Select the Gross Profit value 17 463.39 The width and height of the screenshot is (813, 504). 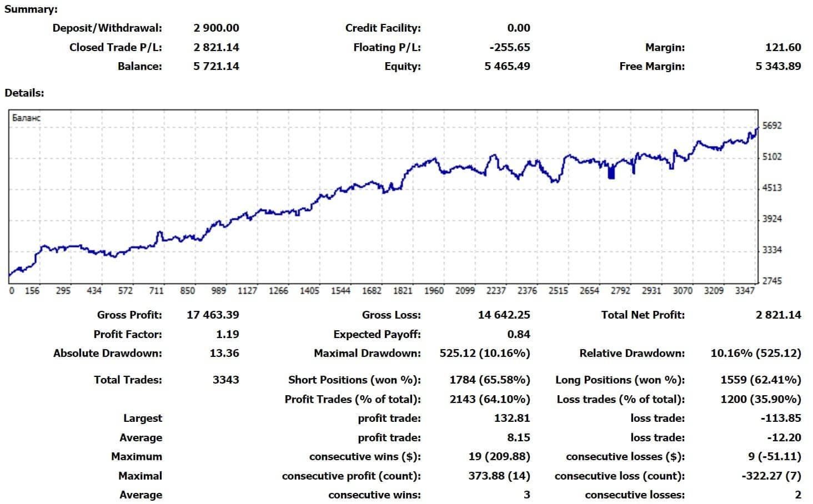click(213, 315)
